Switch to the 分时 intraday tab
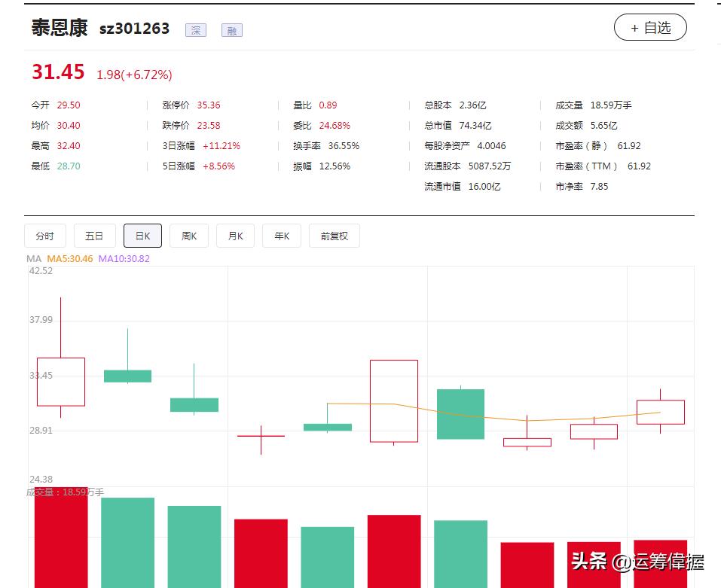Screen dimensions: 721x588 (44, 236)
